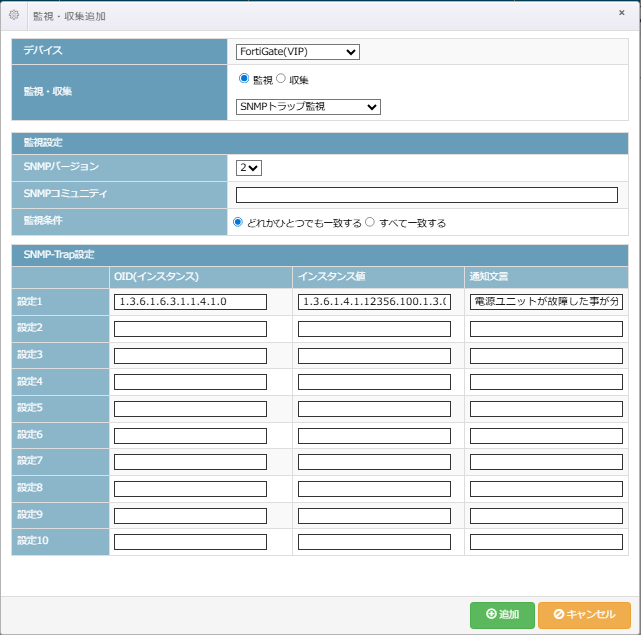Select the 設定3 インスタンス値 field
This screenshot has width=641, height=635.
tap(374, 355)
